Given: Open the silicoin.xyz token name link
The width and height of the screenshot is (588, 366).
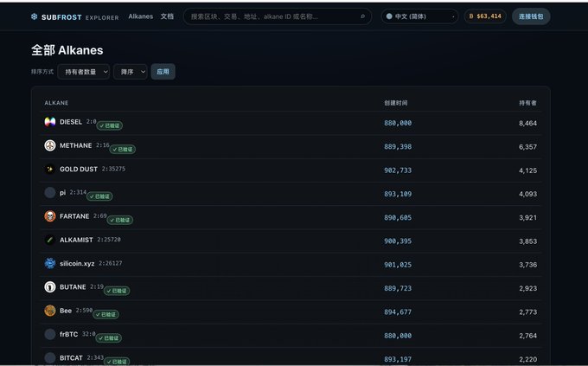Looking at the screenshot, I should [77, 264].
